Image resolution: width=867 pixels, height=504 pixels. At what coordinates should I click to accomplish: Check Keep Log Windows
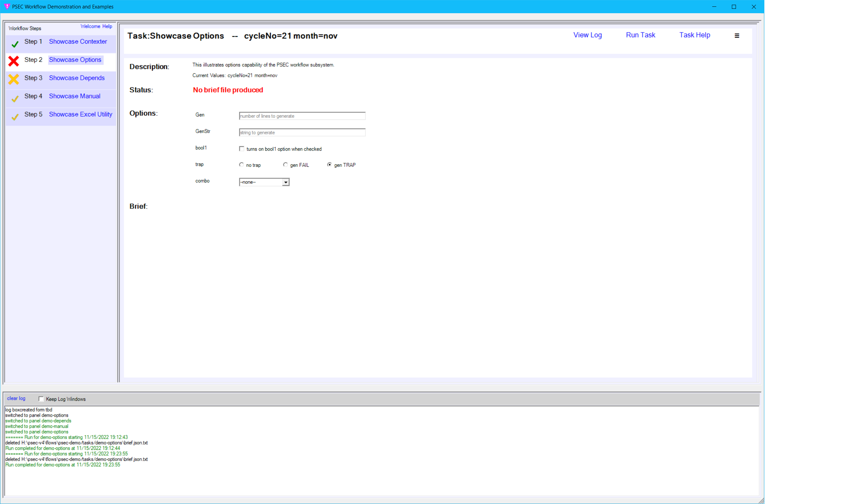coord(41,399)
